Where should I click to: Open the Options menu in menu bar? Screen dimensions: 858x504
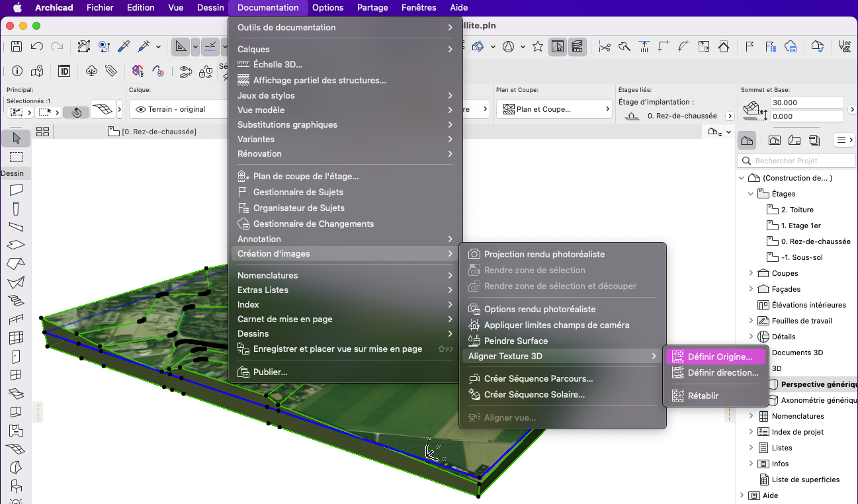[327, 8]
